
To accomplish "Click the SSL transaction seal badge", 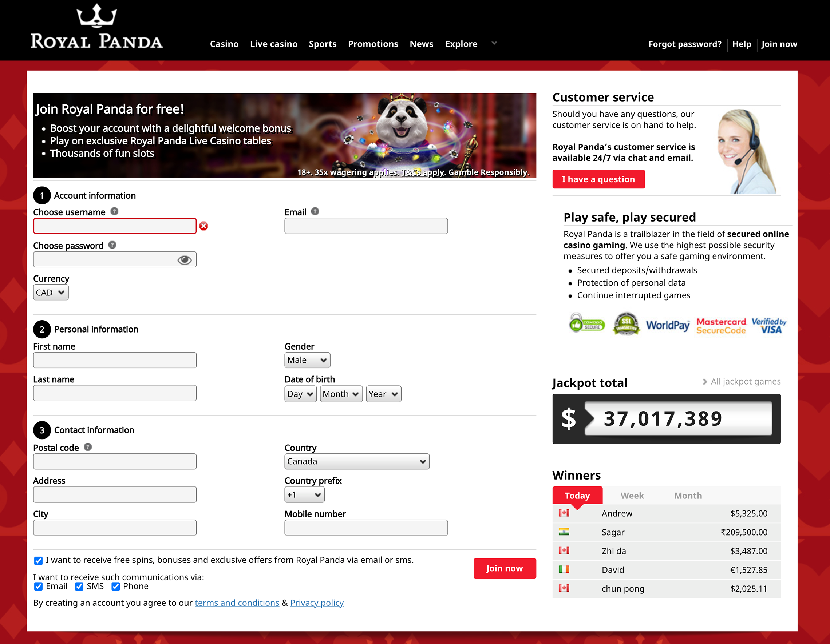I will (626, 324).
